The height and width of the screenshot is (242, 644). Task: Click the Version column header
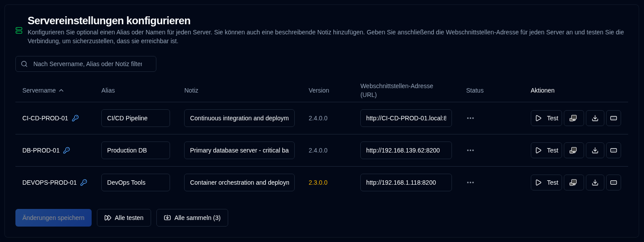[x=319, y=90]
